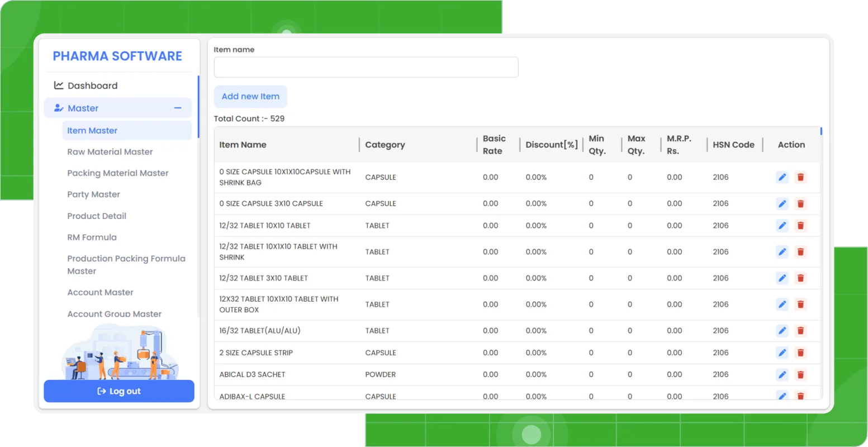Open Raw Material Master

[110, 152]
